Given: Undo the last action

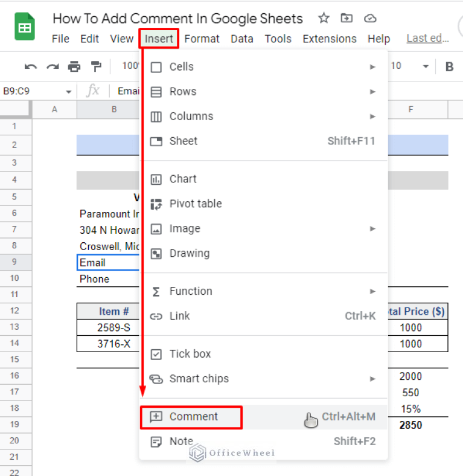Looking at the screenshot, I should point(31,66).
